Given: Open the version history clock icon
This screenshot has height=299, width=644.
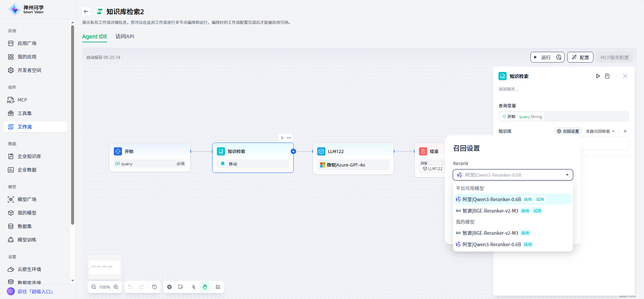Looking at the screenshot, I should pos(155,287).
